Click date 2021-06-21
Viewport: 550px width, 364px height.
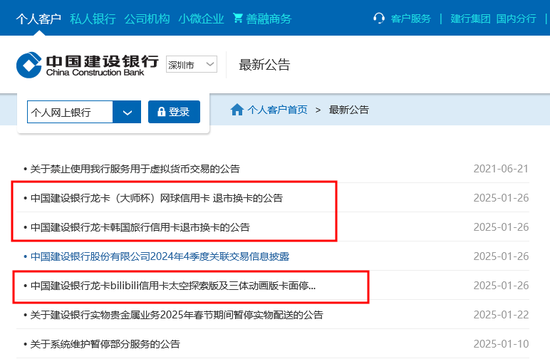point(501,169)
